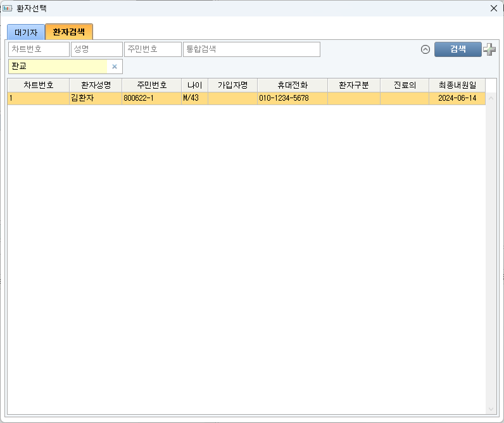Close the 환자선택 window
Viewport: 504px width, 423px height.
[x=494, y=8]
